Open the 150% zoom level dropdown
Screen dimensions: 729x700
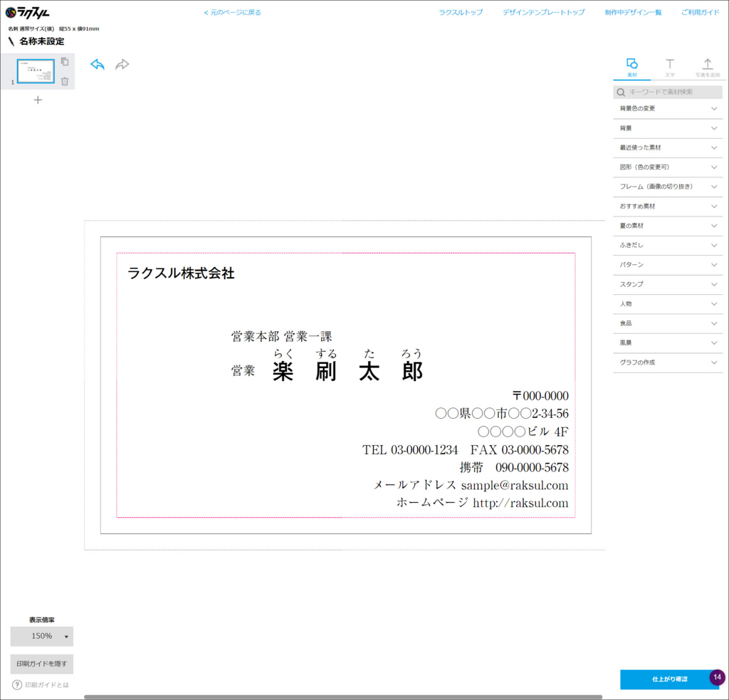42,637
